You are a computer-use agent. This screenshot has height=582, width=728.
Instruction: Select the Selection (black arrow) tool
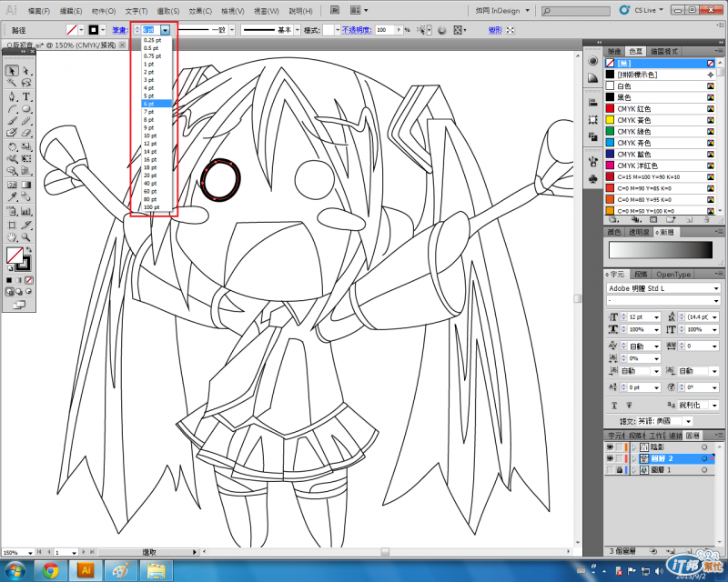click(12, 71)
